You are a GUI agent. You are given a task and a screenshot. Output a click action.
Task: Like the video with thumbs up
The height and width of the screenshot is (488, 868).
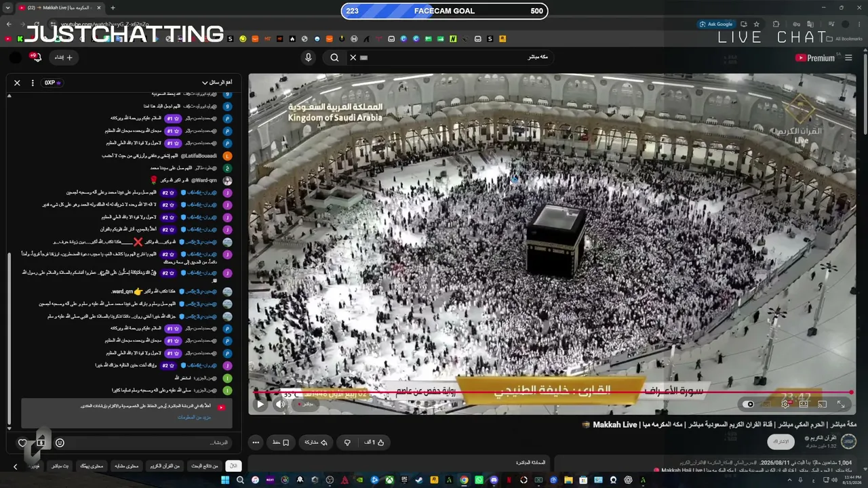pyautogui.click(x=374, y=443)
